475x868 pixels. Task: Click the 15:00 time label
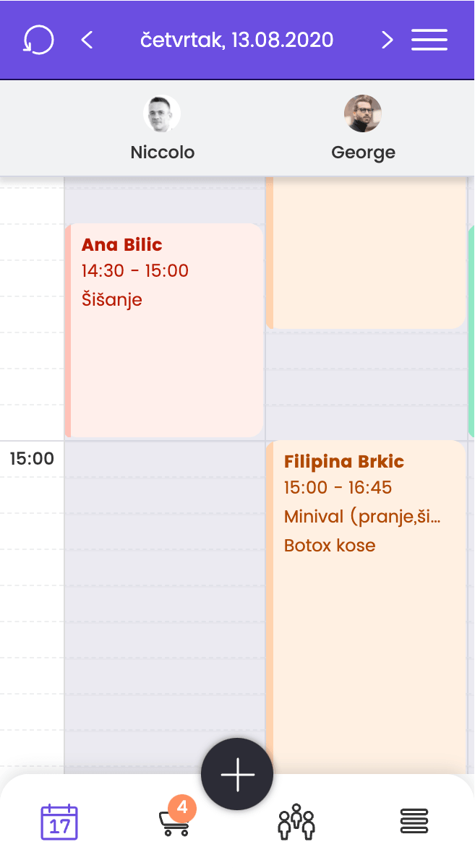(32, 458)
